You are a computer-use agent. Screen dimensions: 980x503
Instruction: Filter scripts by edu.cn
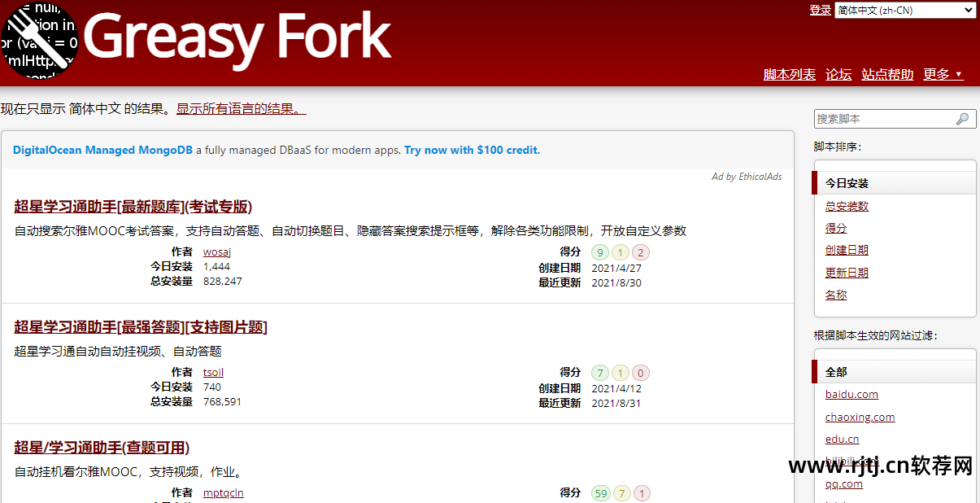tap(842, 440)
